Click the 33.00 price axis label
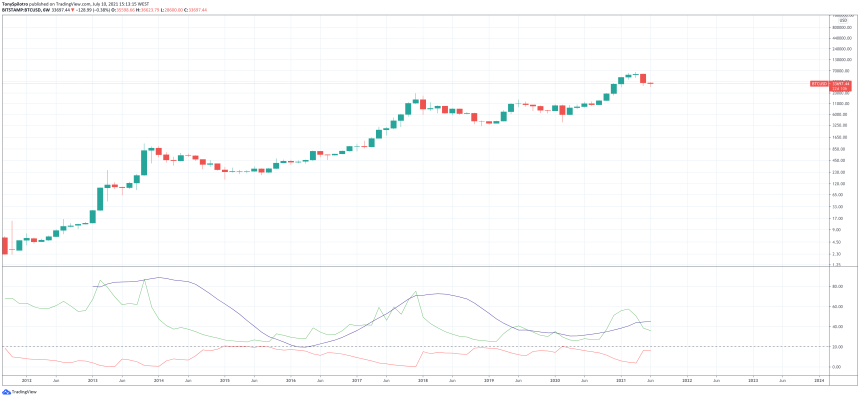 tap(838, 207)
